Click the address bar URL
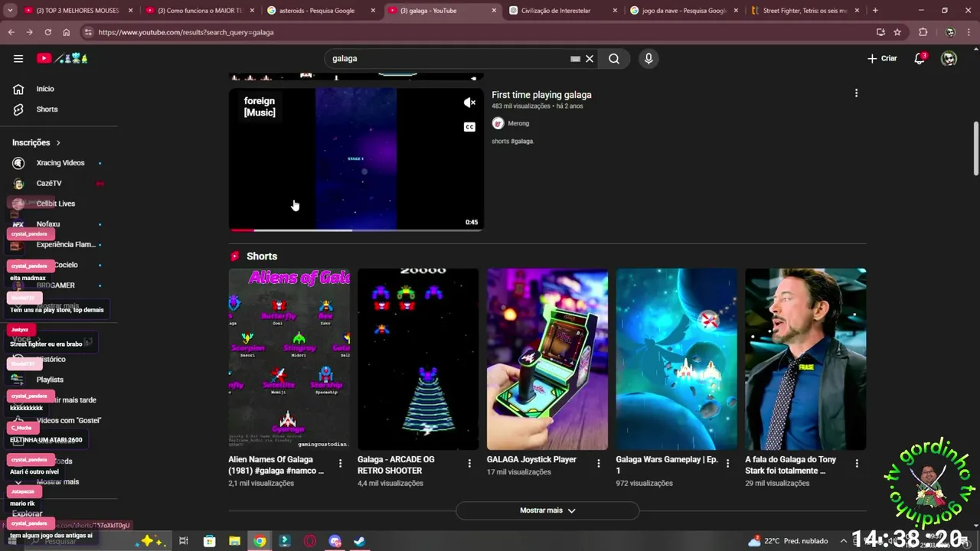This screenshot has width=980, height=551. point(186,32)
